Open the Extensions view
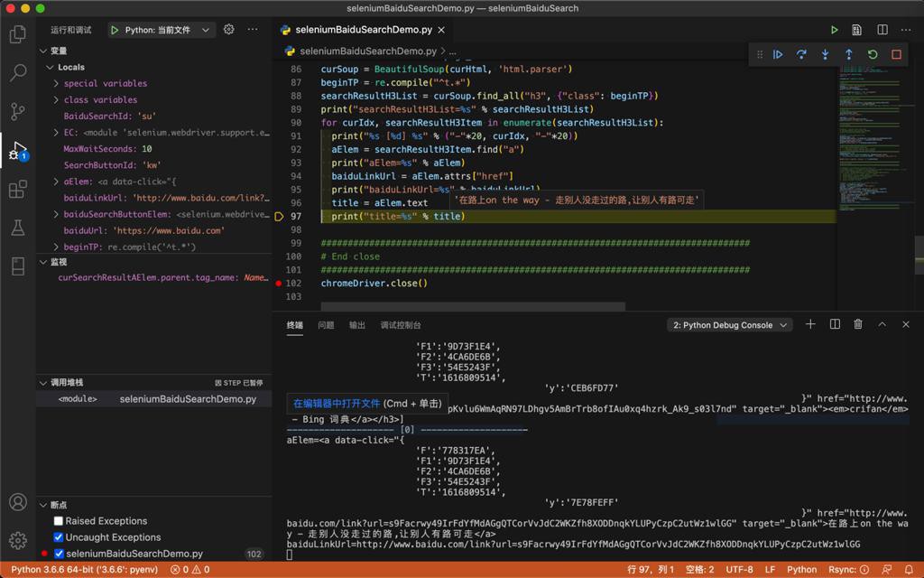924x578 pixels. pyautogui.click(x=18, y=189)
